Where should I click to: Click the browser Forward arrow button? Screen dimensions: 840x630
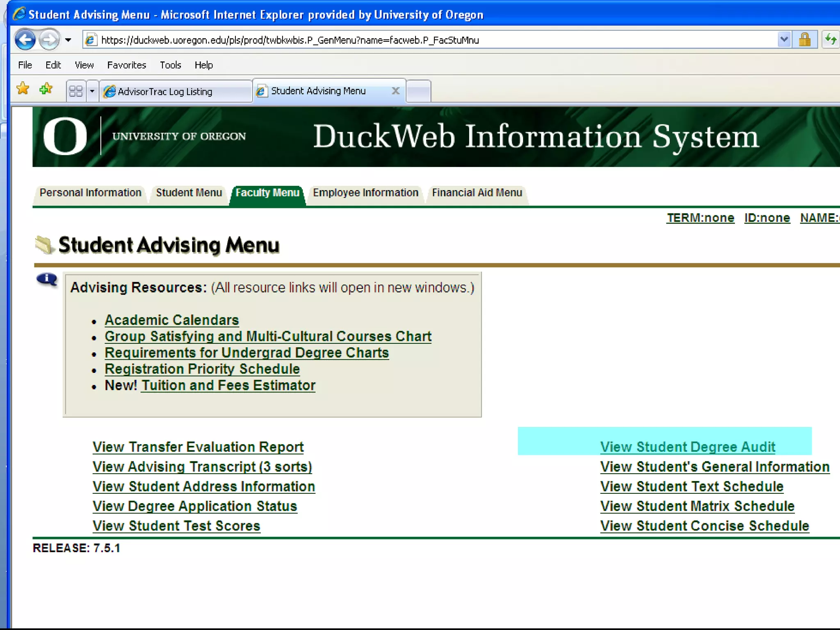coord(49,40)
